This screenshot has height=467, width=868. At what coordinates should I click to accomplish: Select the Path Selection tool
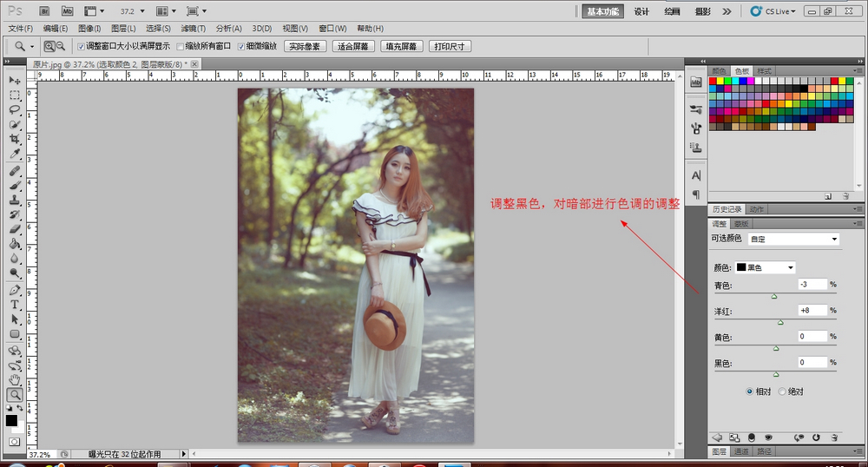[x=14, y=319]
